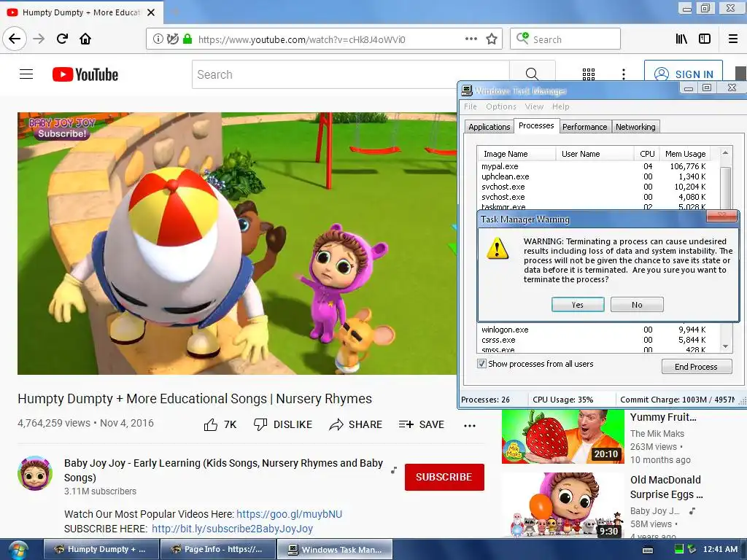Open the browser hamburger menu

732,39
